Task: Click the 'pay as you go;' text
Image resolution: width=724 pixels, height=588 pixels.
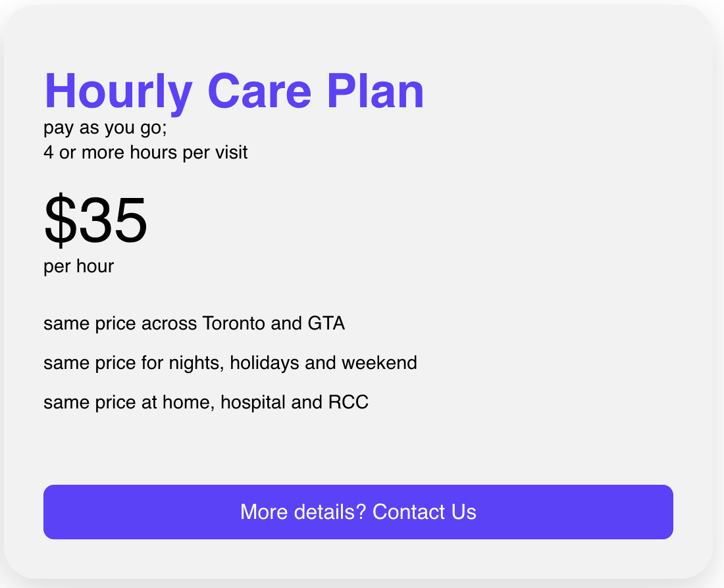Action: click(105, 128)
